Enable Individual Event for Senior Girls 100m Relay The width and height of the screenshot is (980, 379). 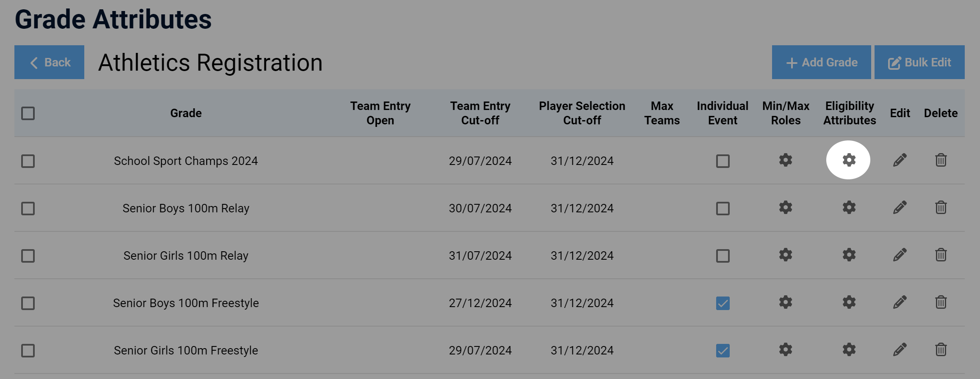pos(723,256)
